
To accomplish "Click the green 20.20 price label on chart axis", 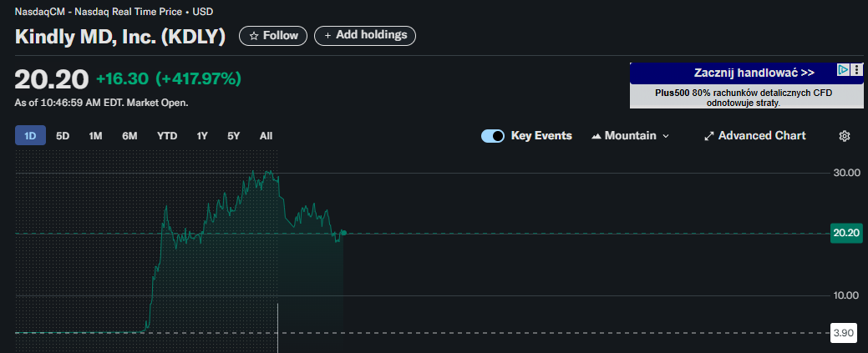I will click(x=844, y=234).
